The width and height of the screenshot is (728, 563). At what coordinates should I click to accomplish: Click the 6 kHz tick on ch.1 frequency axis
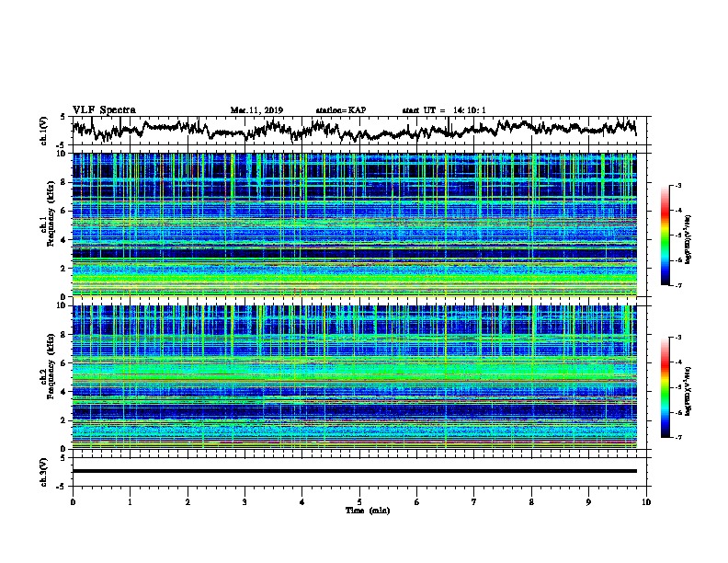64,211
